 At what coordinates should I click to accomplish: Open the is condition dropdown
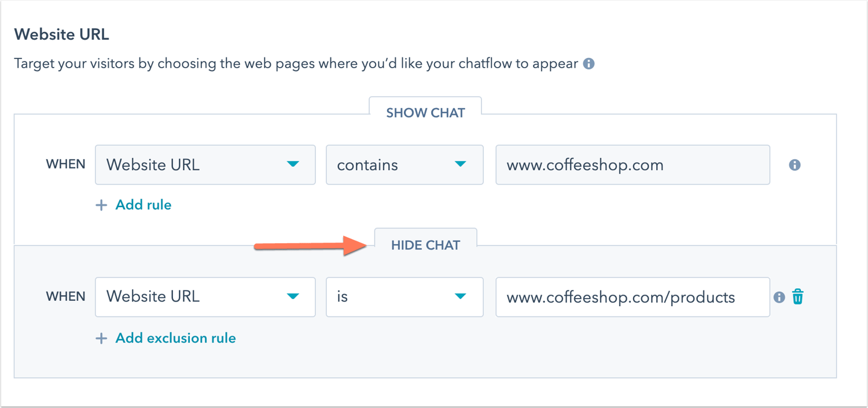click(x=404, y=297)
